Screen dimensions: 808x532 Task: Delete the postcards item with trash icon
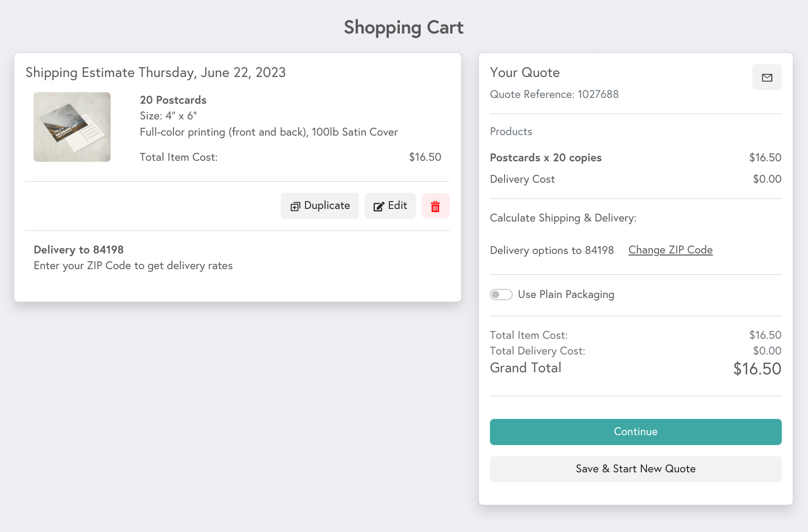[435, 206]
